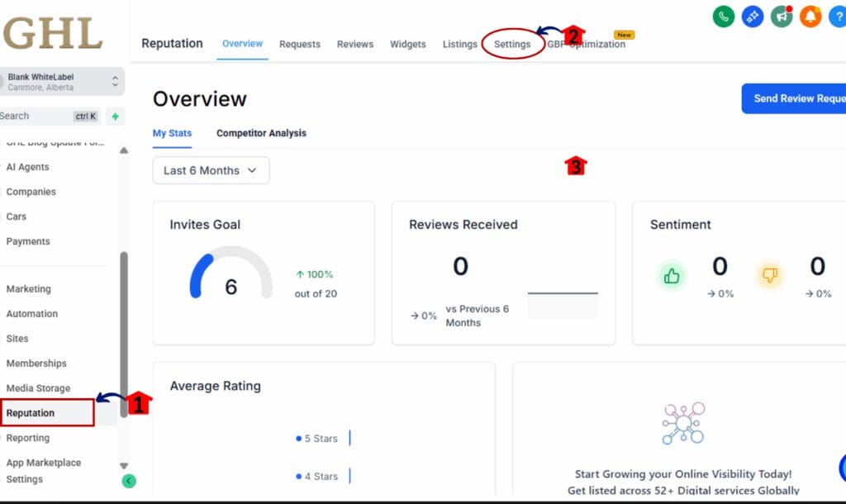Expand the Last 6 Months date dropdown
Image resolution: width=846 pixels, height=504 pixels.
click(x=211, y=170)
